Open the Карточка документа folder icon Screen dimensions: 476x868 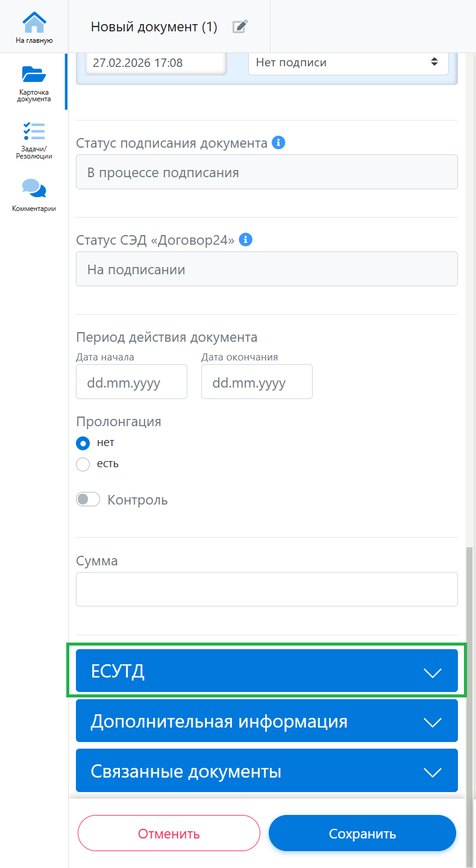(x=34, y=75)
